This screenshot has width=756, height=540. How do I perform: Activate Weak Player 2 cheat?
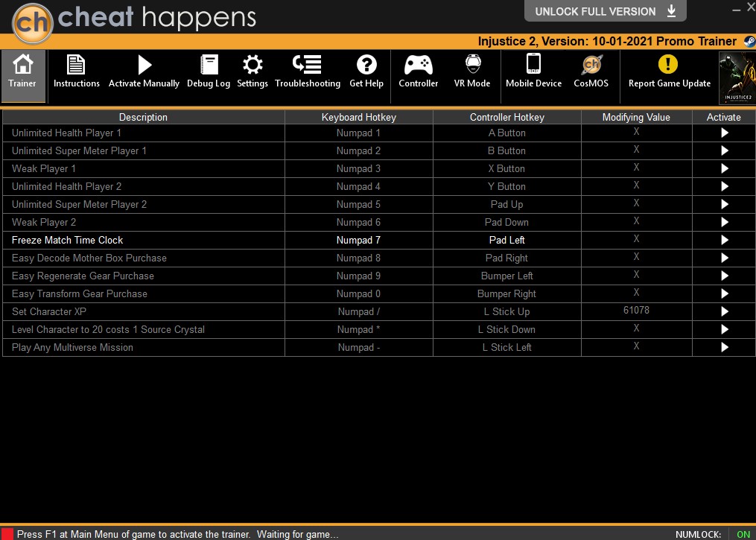tap(724, 222)
